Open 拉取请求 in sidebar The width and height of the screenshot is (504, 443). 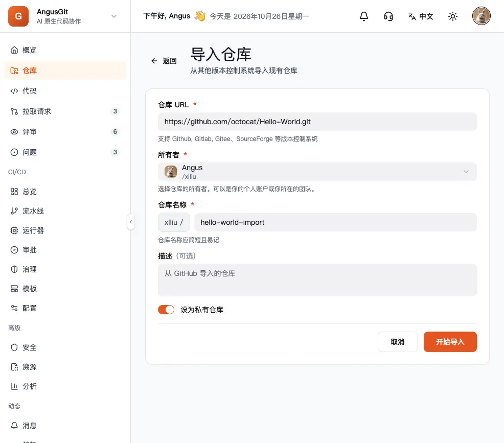tap(65, 111)
